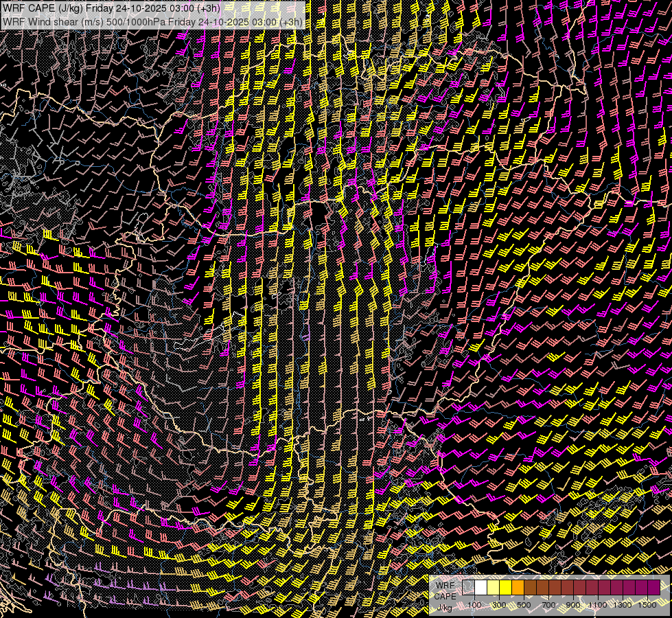Pick the pale yellow CAPE legend swatch
672x618 pixels.
tap(494, 587)
